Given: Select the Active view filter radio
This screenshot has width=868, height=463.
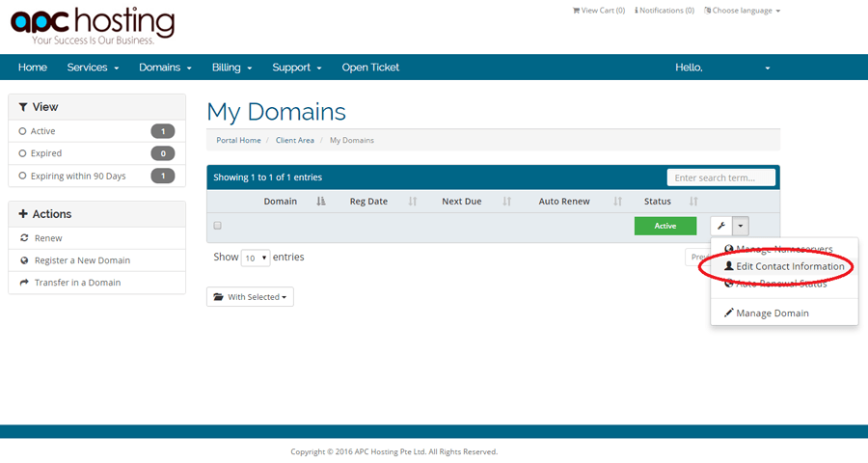Looking at the screenshot, I should coord(22,131).
